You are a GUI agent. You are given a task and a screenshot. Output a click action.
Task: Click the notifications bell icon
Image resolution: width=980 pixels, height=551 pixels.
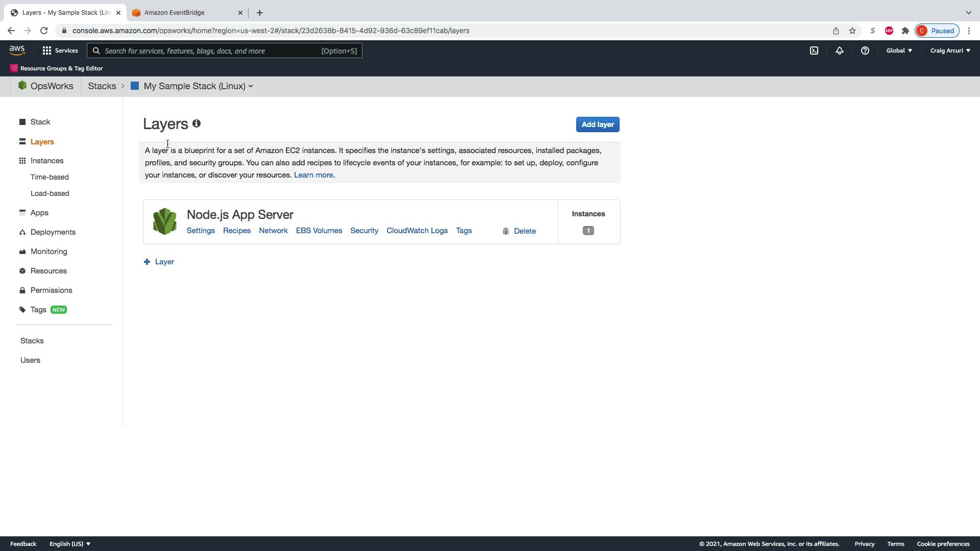coord(839,51)
